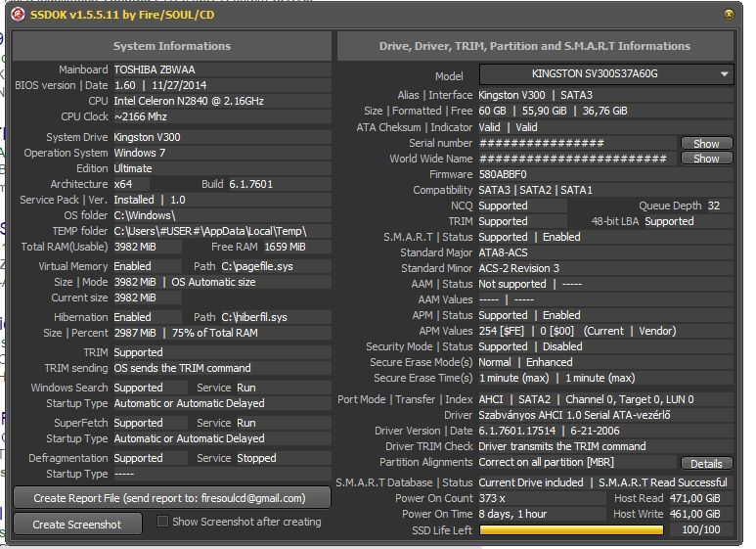Toggle Show Screenshot after creating checkbox
Viewport: 756px width, 549px height.
[163, 522]
